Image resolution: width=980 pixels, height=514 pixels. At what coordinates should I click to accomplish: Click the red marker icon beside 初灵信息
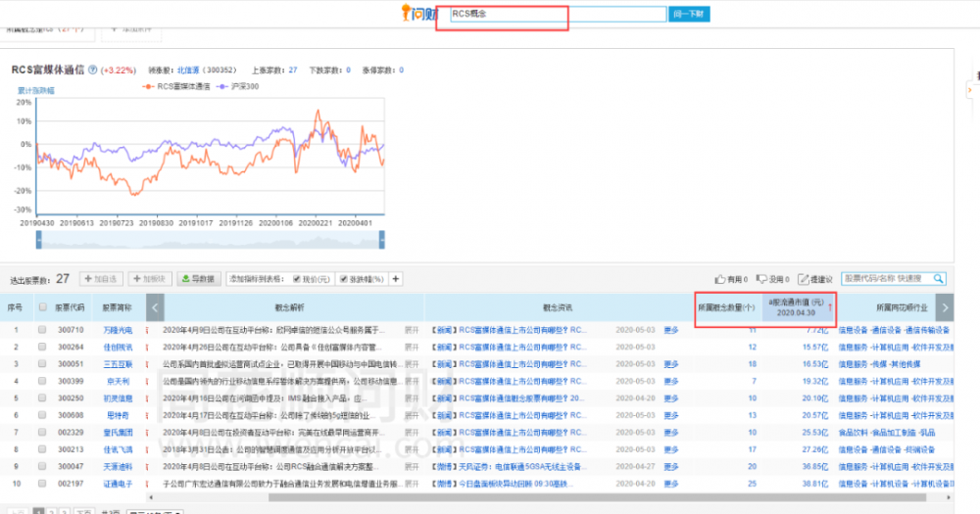147,397
